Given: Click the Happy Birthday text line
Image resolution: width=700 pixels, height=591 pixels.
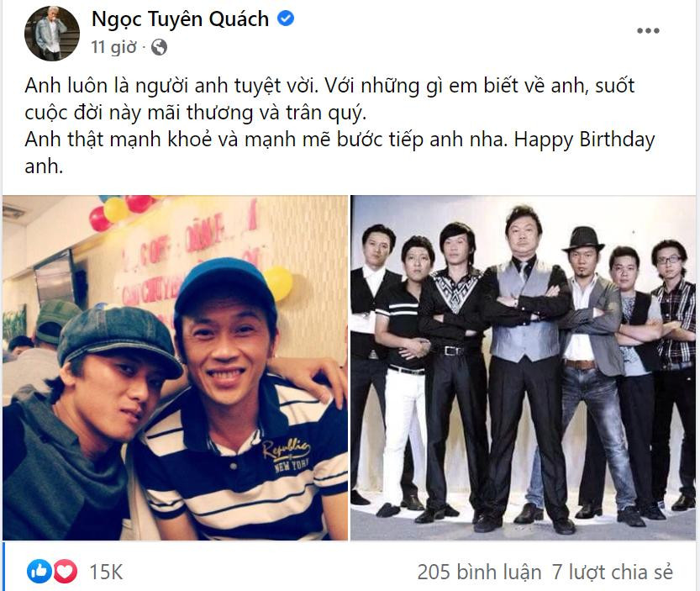Looking at the screenshot, I should coord(339,153).
